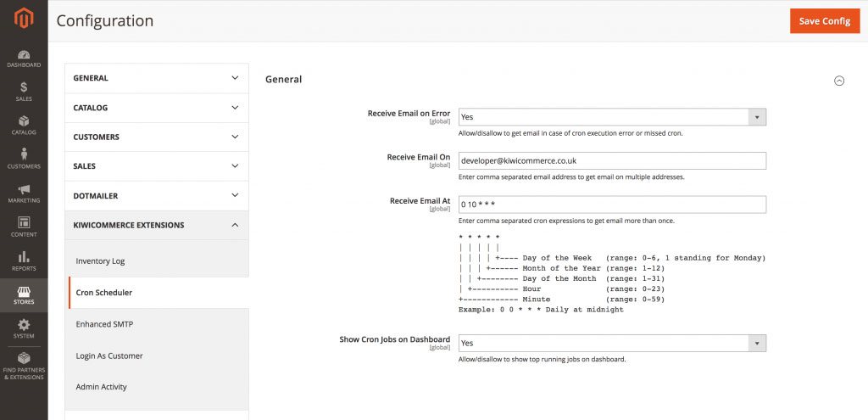The width and height of the screenshot is (868, 420).
Task: Open Receive Email on Error dropdown
Action: [612, 117]
